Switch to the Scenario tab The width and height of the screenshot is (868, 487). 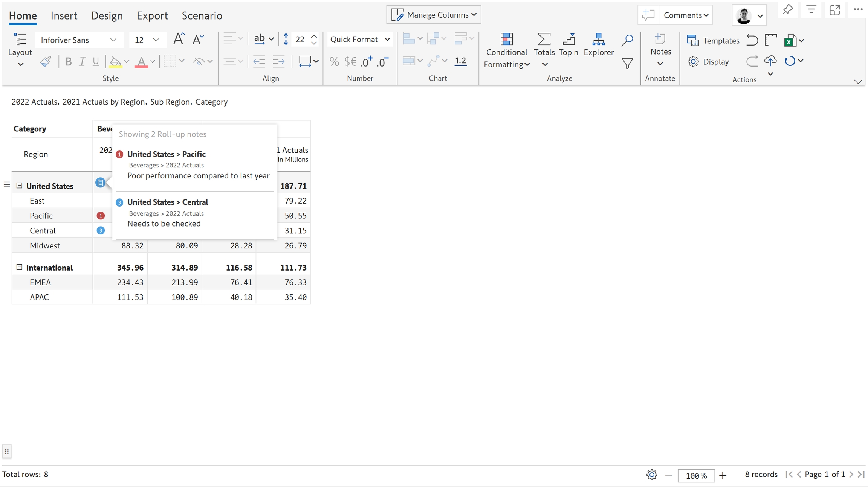pyautogui.click(x=202, y=15)
